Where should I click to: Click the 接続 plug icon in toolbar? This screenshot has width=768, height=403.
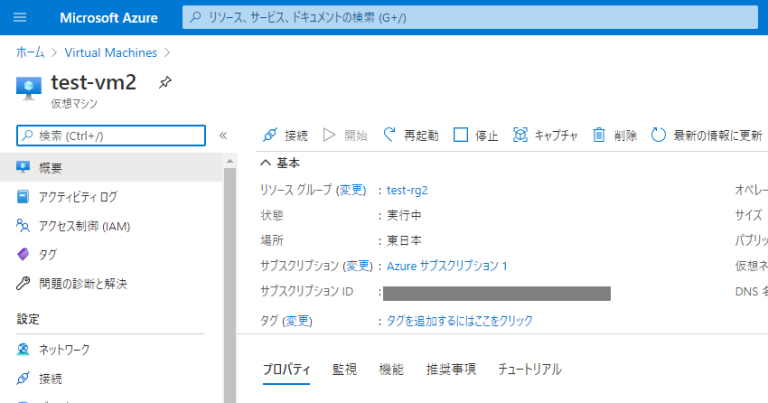[x=270, y=135]
